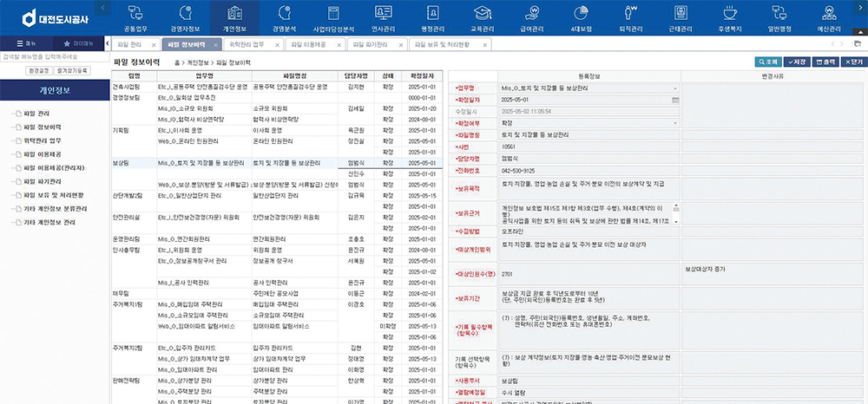
Task: Open the 예산관리 top menu
Action: point(829,18)
